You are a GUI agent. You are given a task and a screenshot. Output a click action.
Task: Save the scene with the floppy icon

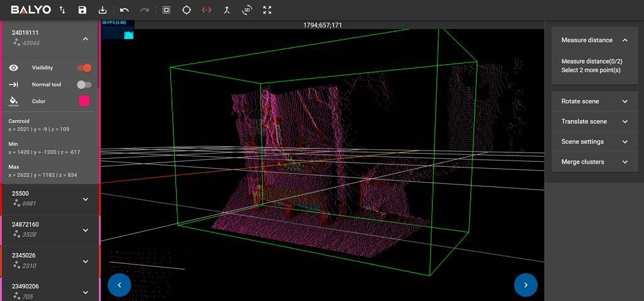82,10
